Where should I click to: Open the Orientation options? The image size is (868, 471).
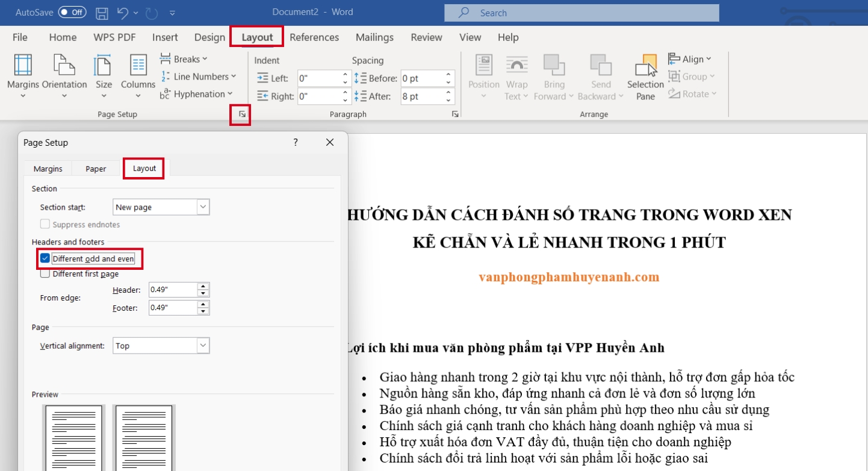[x=64, y=77]
